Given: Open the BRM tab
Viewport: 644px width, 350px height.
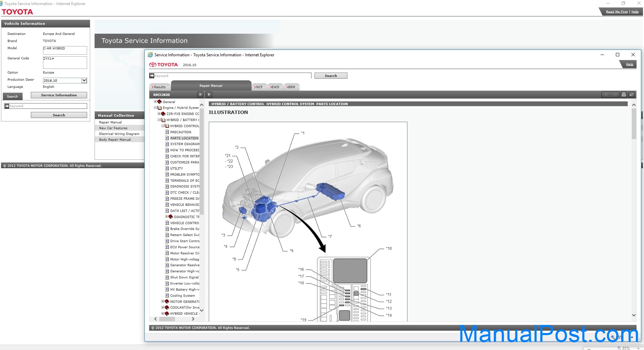Looking at the screenshot, I should point(291,87).
